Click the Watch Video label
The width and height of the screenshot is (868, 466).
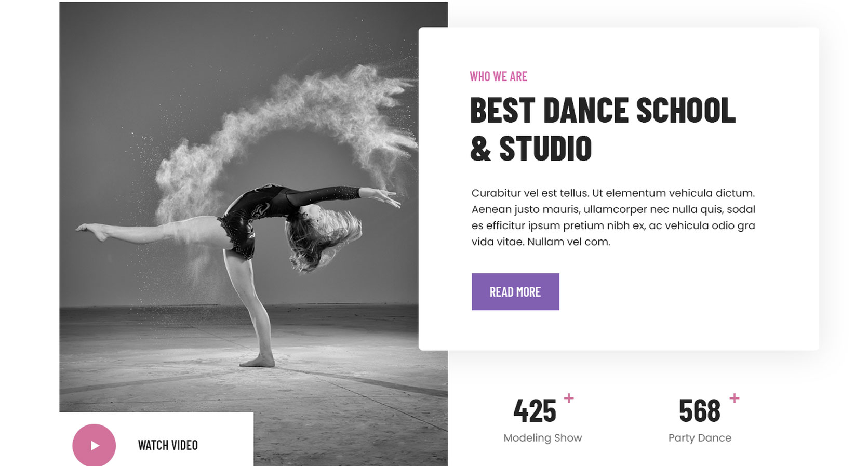coord(168,445)
